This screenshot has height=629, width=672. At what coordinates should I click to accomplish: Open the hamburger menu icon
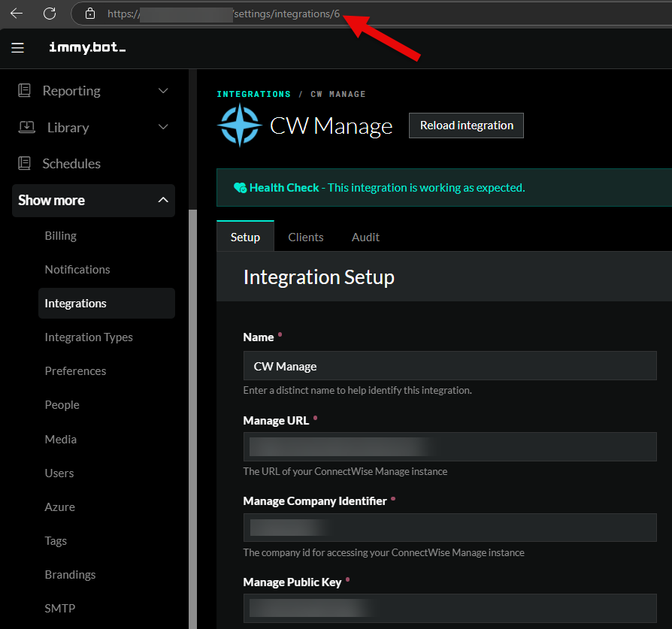pos(18,48)
